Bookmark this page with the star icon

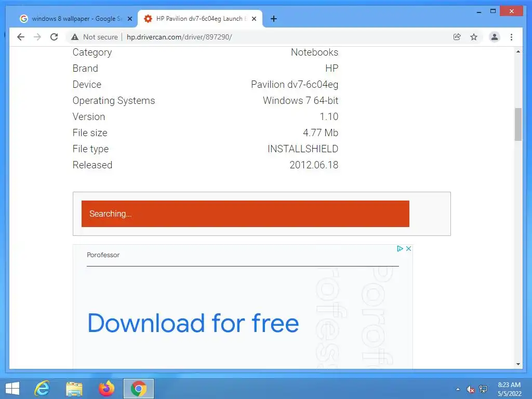(x=474, y=37)
